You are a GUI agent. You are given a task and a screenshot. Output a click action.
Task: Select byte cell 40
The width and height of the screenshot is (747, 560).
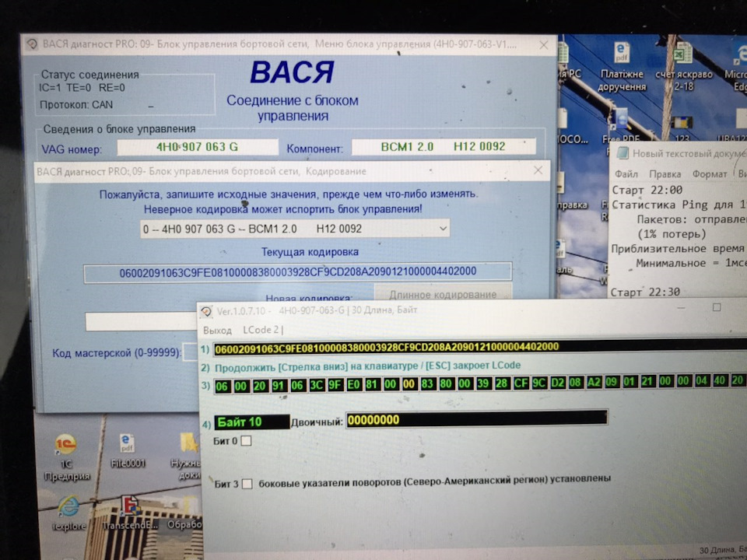point(720,380)
